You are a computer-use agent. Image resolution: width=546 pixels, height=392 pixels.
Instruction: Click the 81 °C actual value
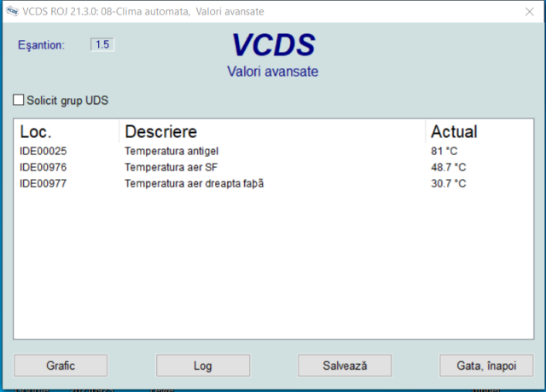point(444,151)
